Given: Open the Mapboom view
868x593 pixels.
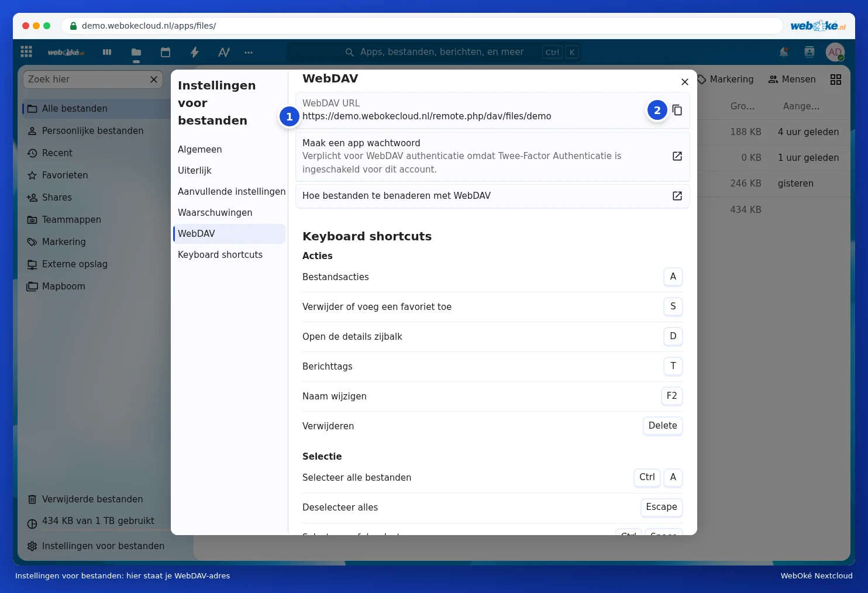Looking at the screenshot, I should coord(96,287).
